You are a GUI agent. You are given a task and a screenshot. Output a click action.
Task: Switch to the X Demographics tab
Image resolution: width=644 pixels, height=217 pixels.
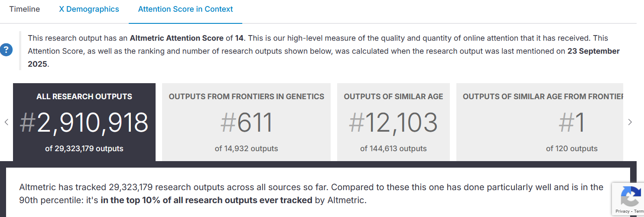pyautogui.click(x=89, y=9)
